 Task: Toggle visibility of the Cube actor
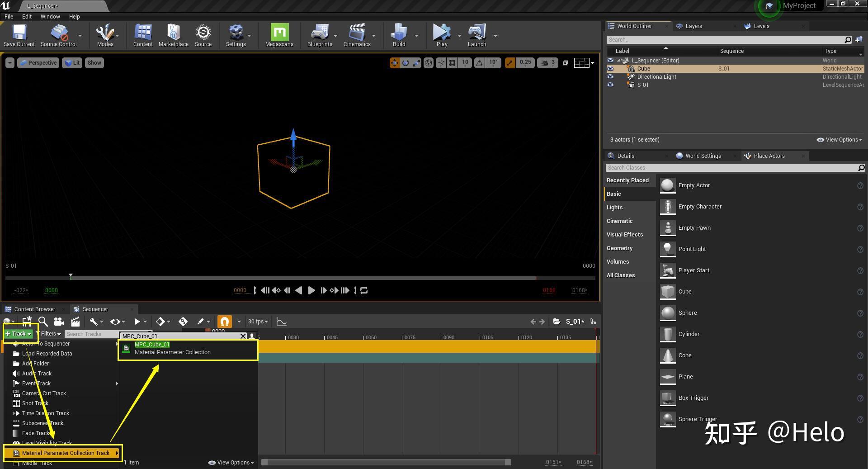(x=610, y=68)
